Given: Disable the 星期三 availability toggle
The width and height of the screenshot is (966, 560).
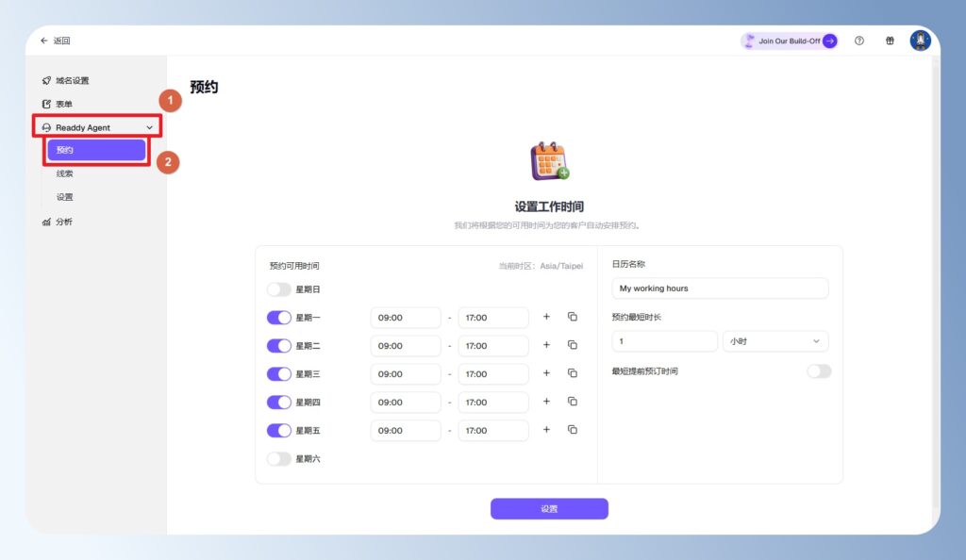Looking at the screenshot, I should [x=277, y=373].
